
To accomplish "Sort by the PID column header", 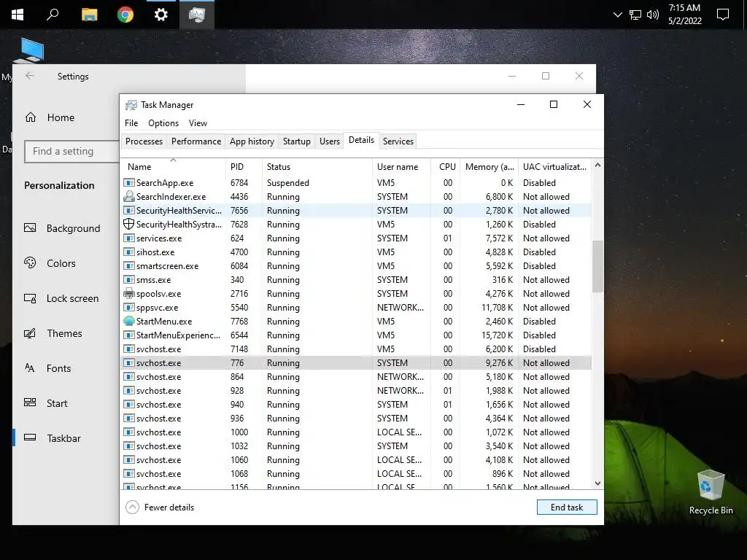I will point(244,167).
